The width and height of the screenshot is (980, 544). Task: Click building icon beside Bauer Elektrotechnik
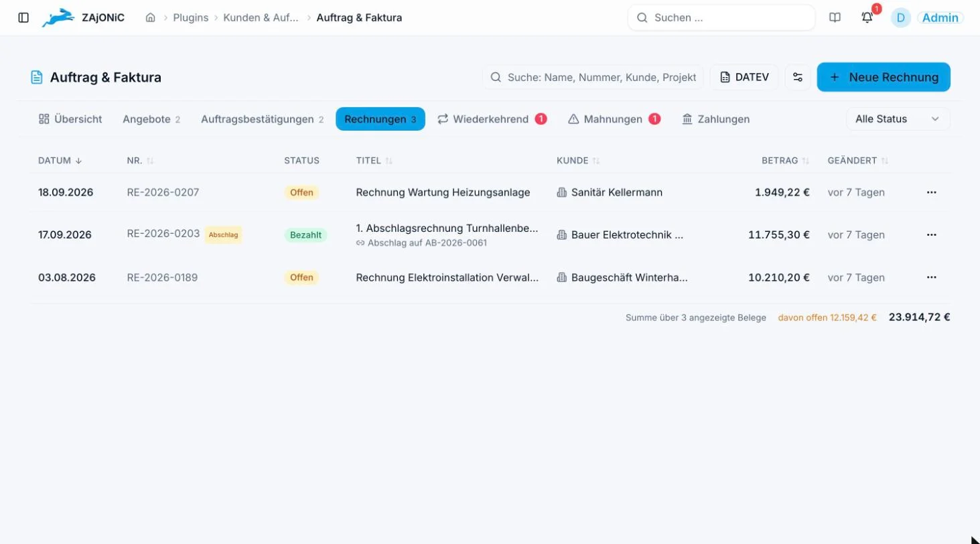[x=562, y=235]
